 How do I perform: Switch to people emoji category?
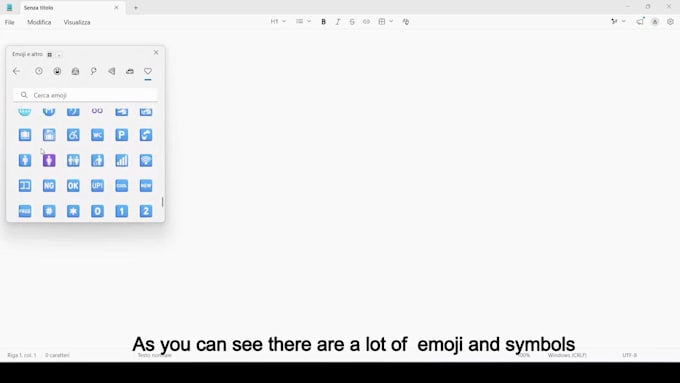75,71
